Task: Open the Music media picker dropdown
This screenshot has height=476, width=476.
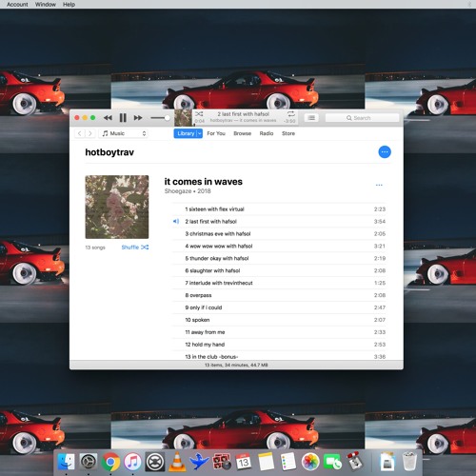Action: click(124, 133)
